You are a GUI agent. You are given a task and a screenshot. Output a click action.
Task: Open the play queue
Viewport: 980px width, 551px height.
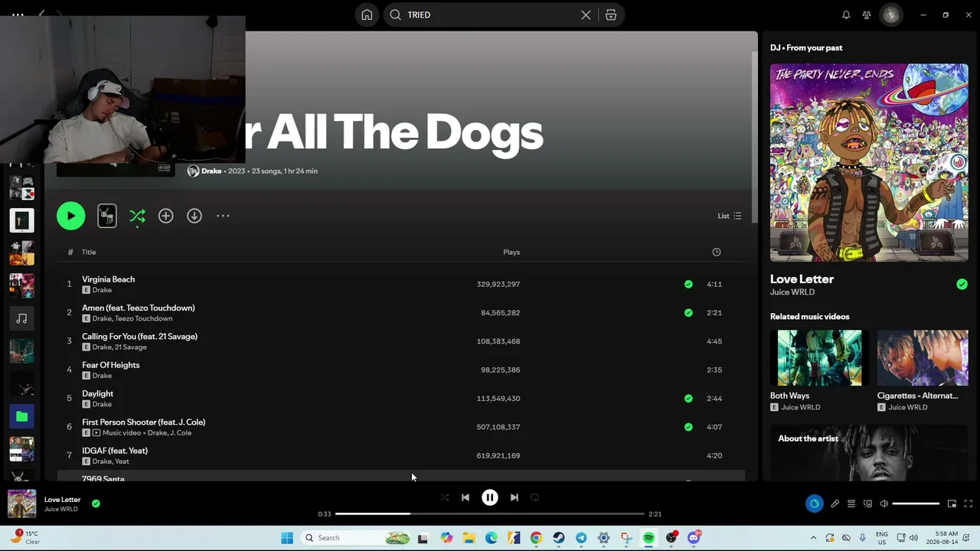pyautogui.click(x=851, y=504)
